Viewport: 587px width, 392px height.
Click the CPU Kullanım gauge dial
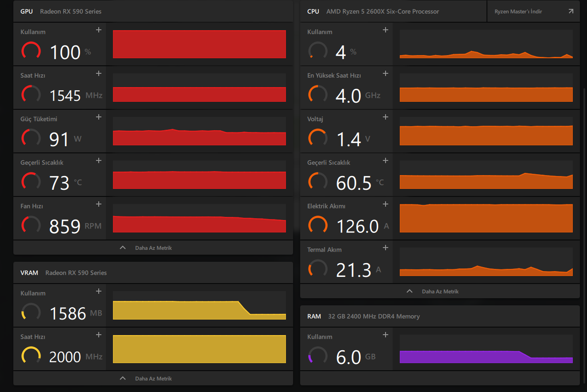318,51
